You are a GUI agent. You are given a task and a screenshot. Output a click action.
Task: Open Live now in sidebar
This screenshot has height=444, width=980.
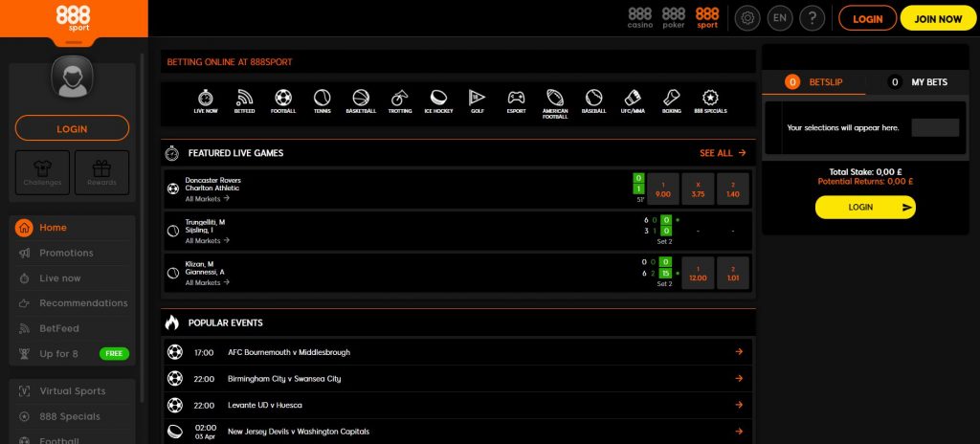[72, 278]
